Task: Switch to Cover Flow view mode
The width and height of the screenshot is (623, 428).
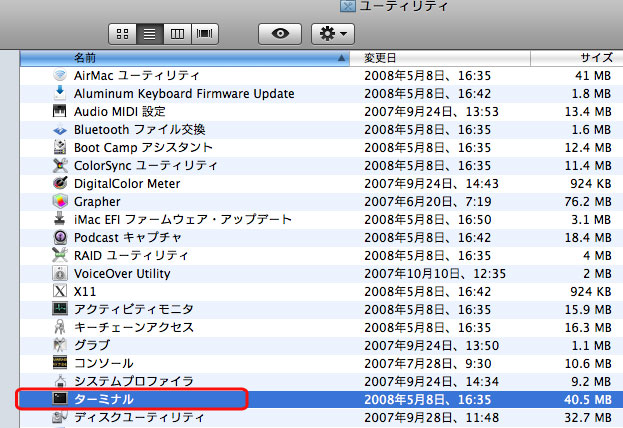Action: click(205, 34)
